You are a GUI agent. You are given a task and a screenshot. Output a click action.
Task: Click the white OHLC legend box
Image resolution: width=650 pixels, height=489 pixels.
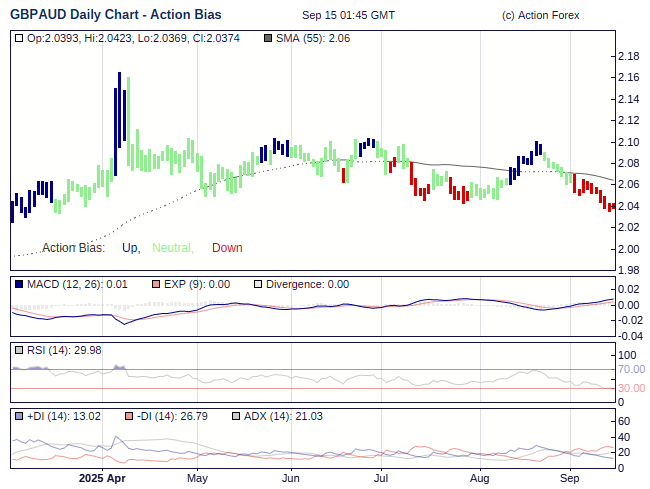[19, 38]
